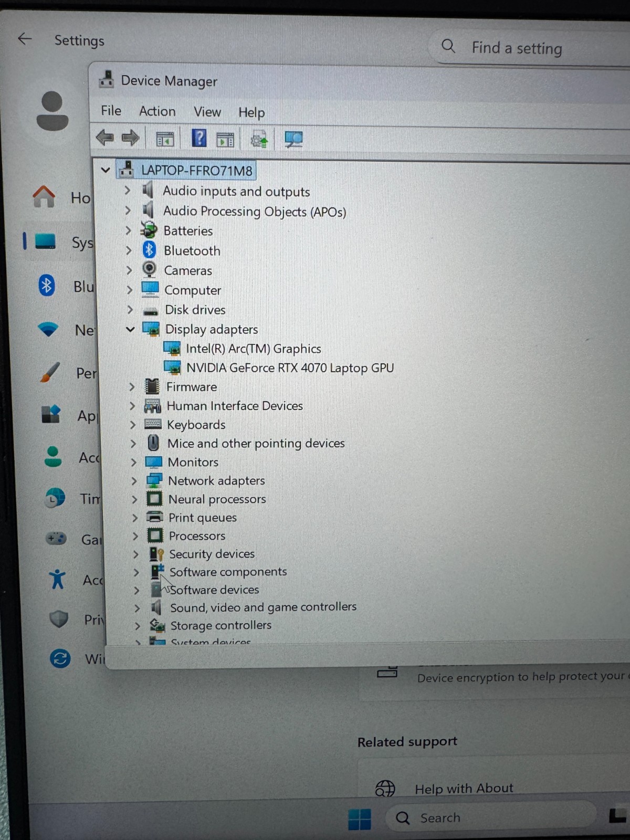Click the Intel Arc Graphics adapter icon
The image size is (630, 840).
(x=172, y=348)
